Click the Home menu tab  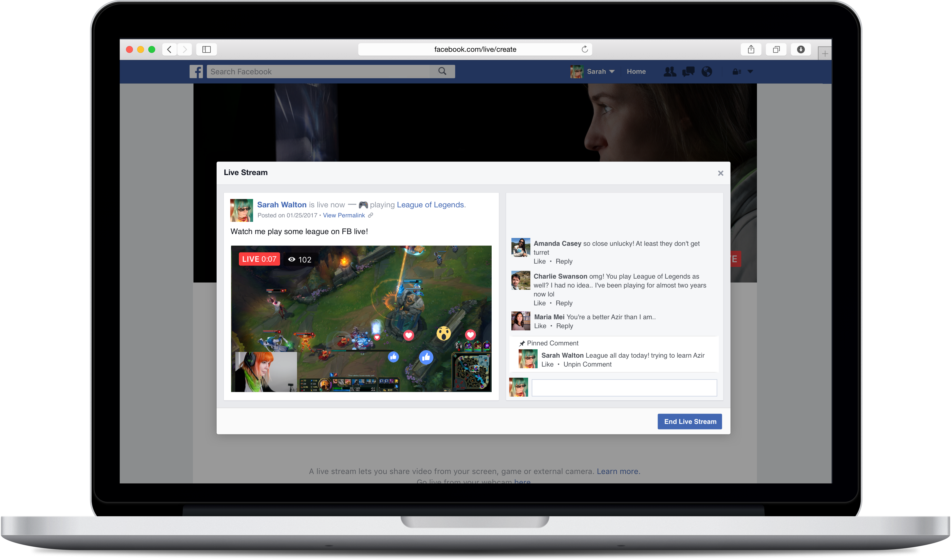[x=636, y=71]
